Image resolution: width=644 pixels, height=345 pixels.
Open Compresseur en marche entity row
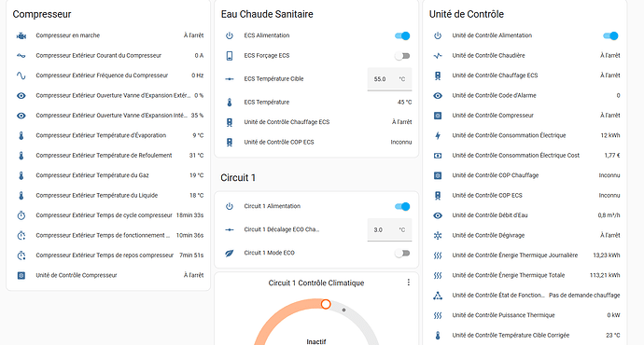pyautogui.click(x=109, y=35)
